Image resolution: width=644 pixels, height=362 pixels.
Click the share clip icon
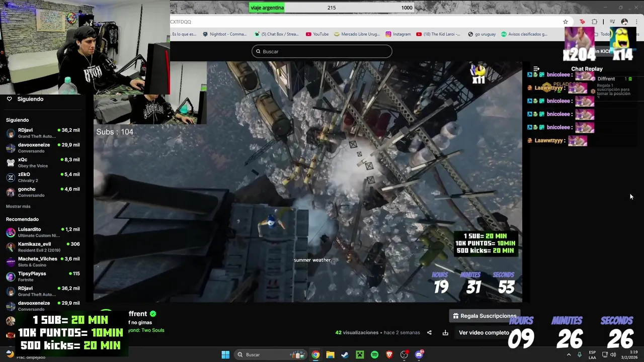429,332
